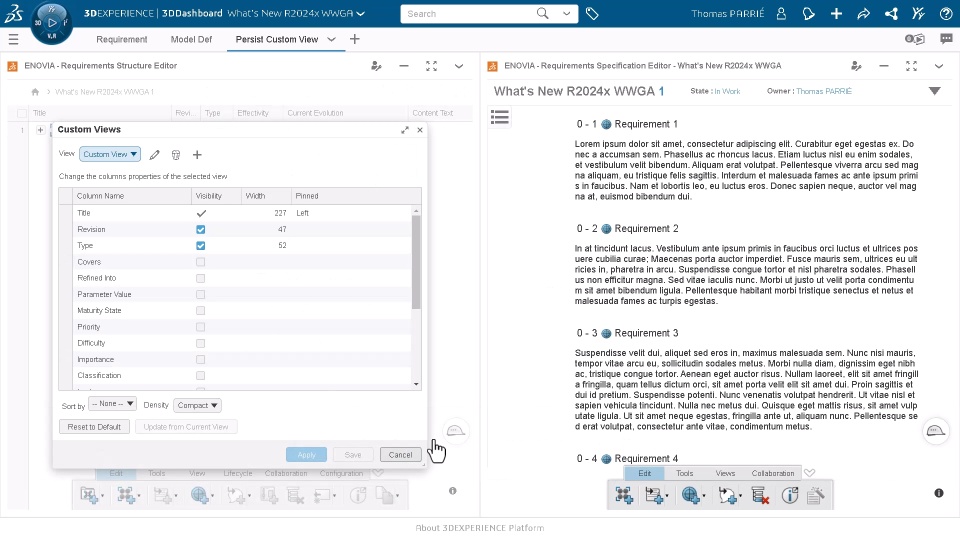Click the information icon in Specification Editor toolbar

click(790, 495)
